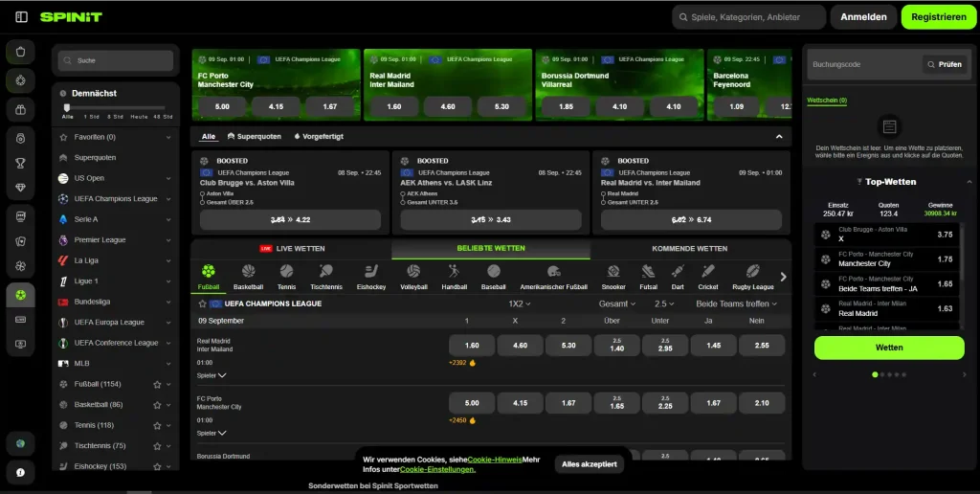Open the 1X2 market dropdown
980x494 pixels.
pos(520,303)
